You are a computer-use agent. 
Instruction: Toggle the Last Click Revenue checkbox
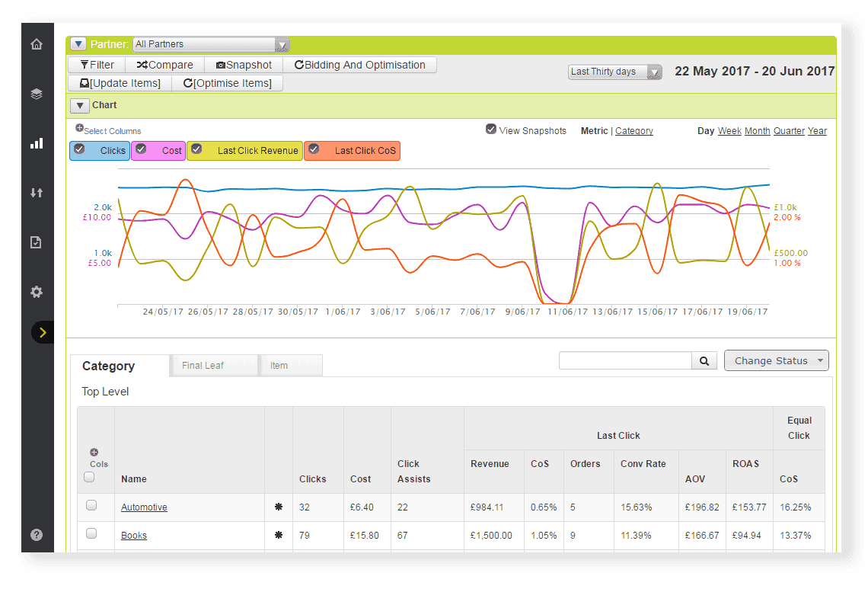point(196,149)
